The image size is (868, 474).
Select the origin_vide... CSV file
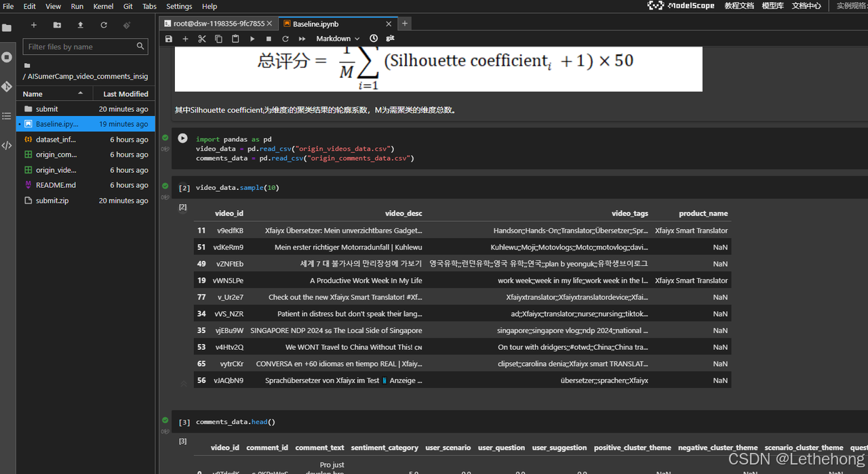[86, 170]
